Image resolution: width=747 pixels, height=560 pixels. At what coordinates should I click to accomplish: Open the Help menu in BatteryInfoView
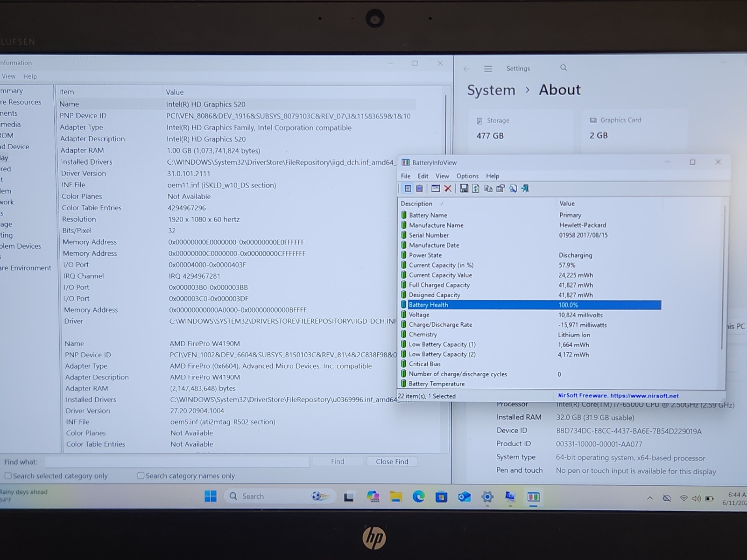pos(493,176)
